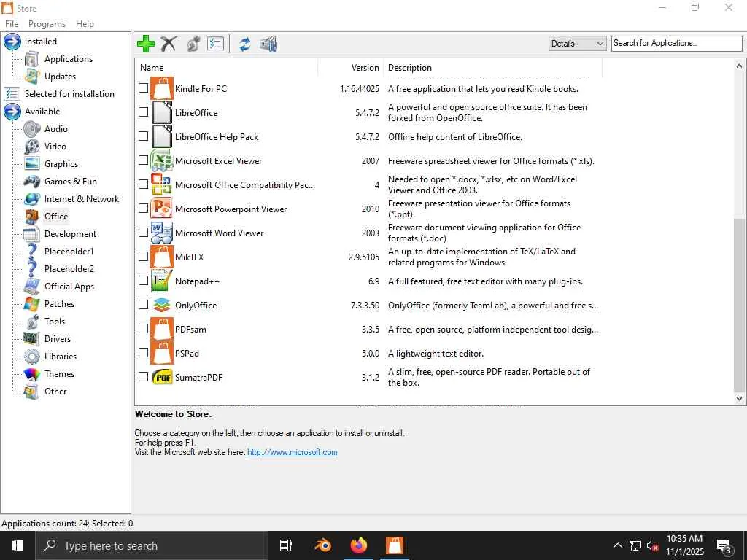Click the Applications icon under Installed

32,59
